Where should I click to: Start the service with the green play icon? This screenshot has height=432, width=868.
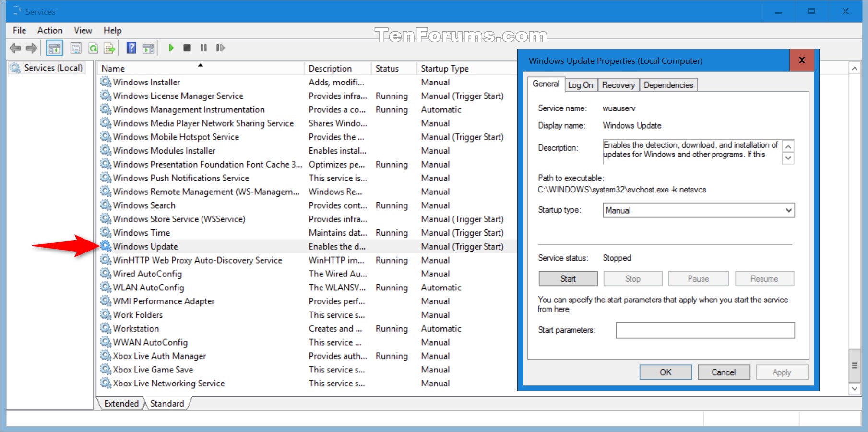(171, 48)
